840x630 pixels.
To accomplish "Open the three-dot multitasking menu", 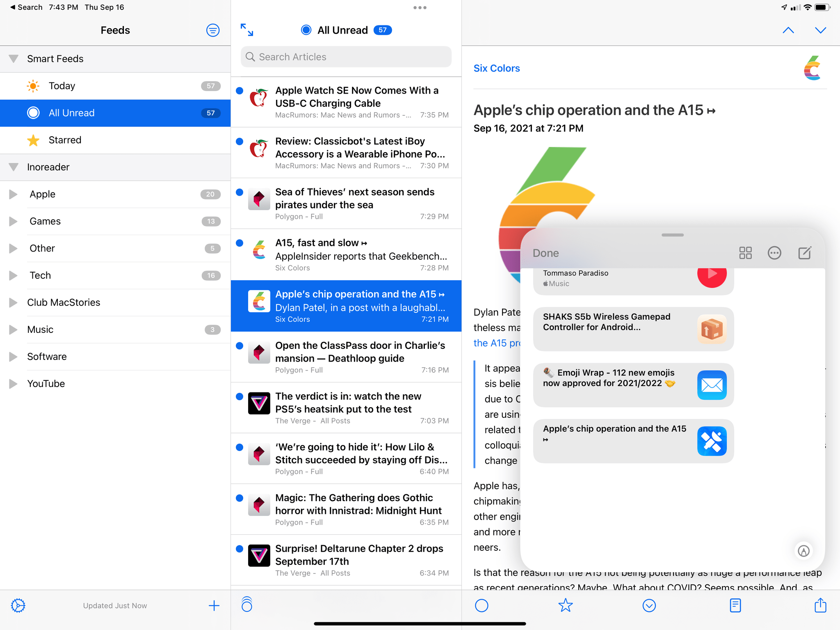I will click(420, 7).
